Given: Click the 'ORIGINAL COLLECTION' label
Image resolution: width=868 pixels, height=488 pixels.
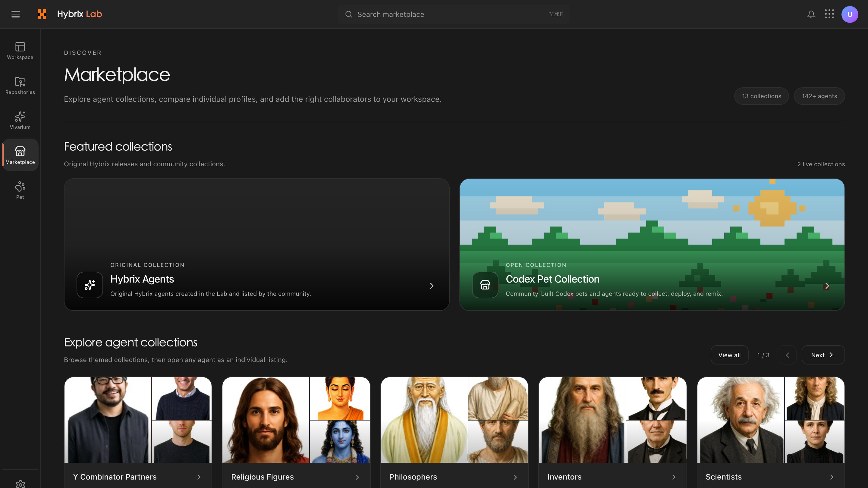Looking at the screenshot, I should tap(147, 265).
